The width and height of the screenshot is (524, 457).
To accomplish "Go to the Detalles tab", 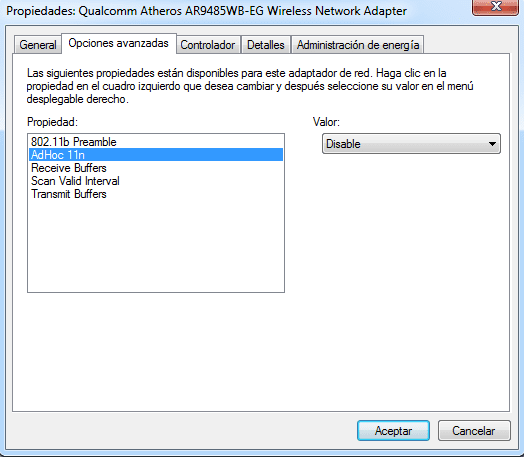I will tap(266, 45).
